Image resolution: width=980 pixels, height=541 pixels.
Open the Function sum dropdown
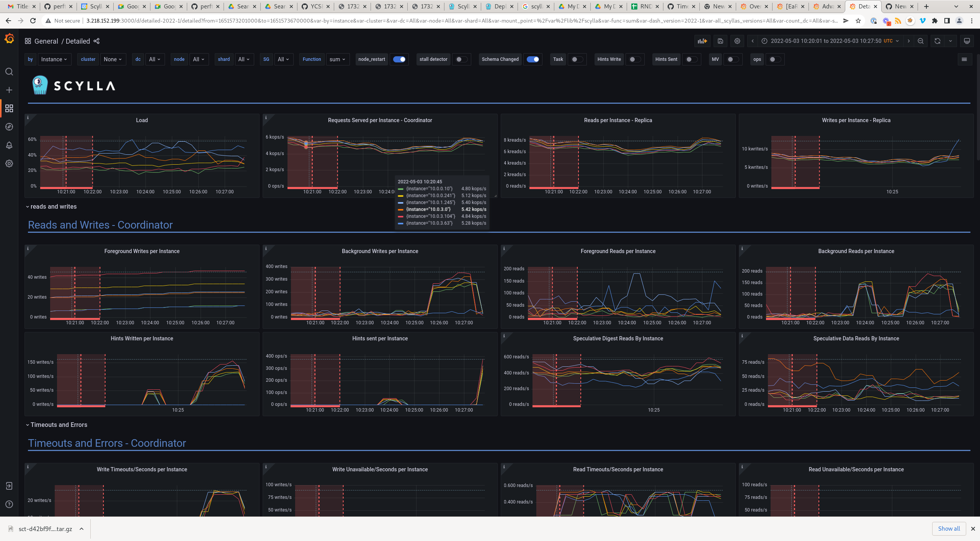pos(338,59)
